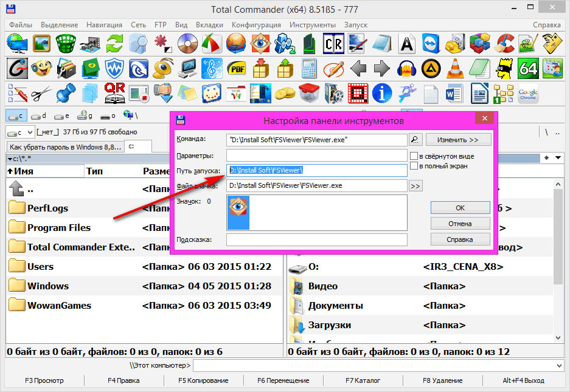
Task: Open the font letter A icon
Action: tap(406, 44)
